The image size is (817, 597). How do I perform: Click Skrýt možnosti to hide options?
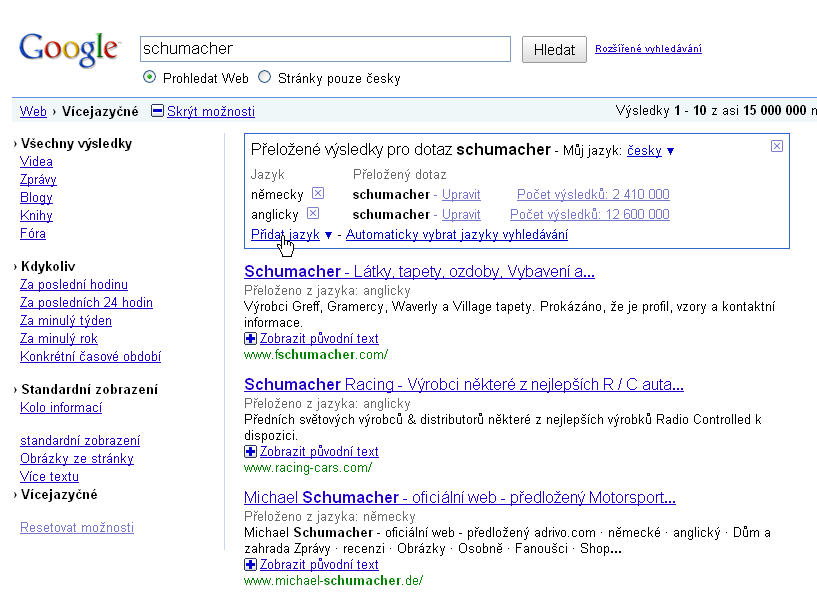pyautogui.click(x=211, y=111)
